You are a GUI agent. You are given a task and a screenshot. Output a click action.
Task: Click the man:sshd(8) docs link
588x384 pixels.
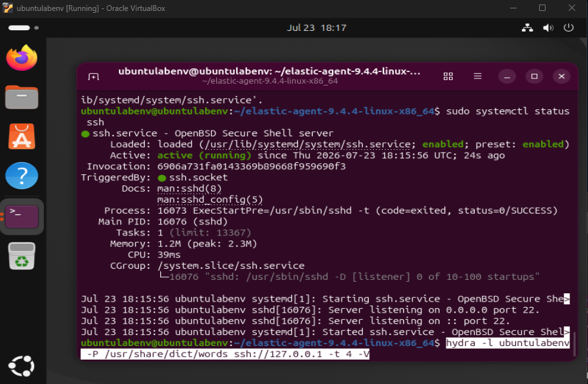tap(189, 188)
